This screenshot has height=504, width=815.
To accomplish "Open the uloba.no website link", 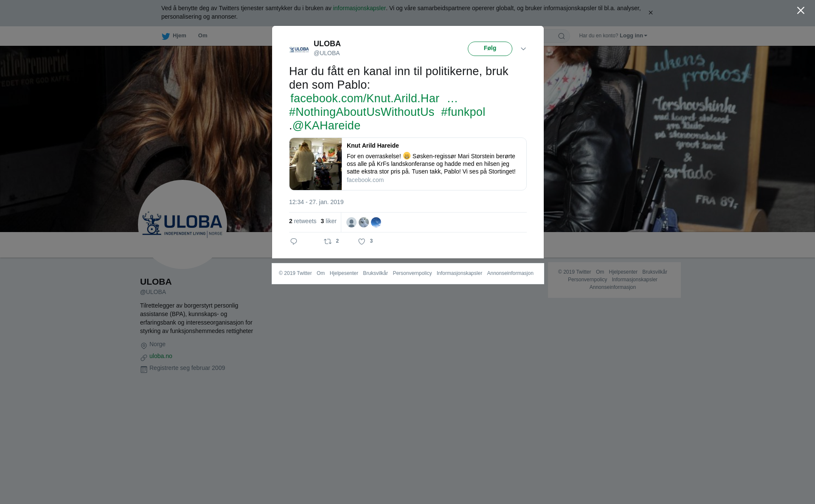I will pyautogui.click(x=161, y=356).
